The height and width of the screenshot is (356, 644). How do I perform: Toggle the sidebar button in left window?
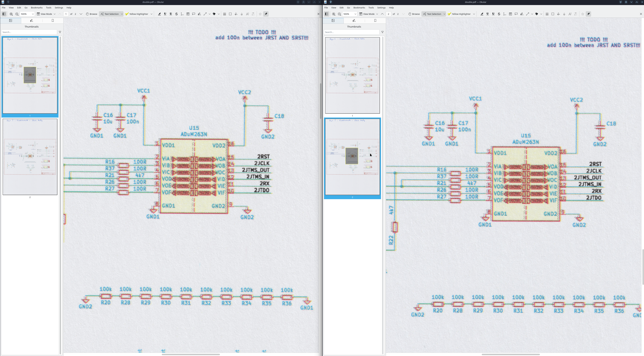(x=4, y=14)
